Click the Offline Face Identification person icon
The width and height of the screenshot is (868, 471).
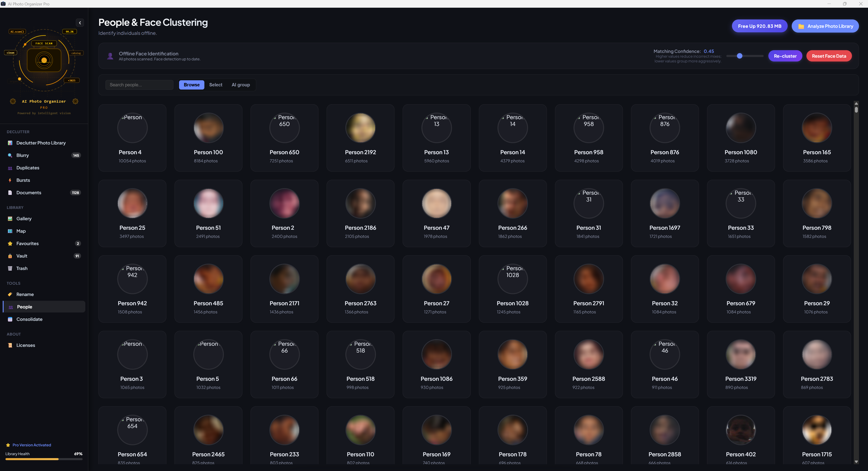click(x=110, y=56)
